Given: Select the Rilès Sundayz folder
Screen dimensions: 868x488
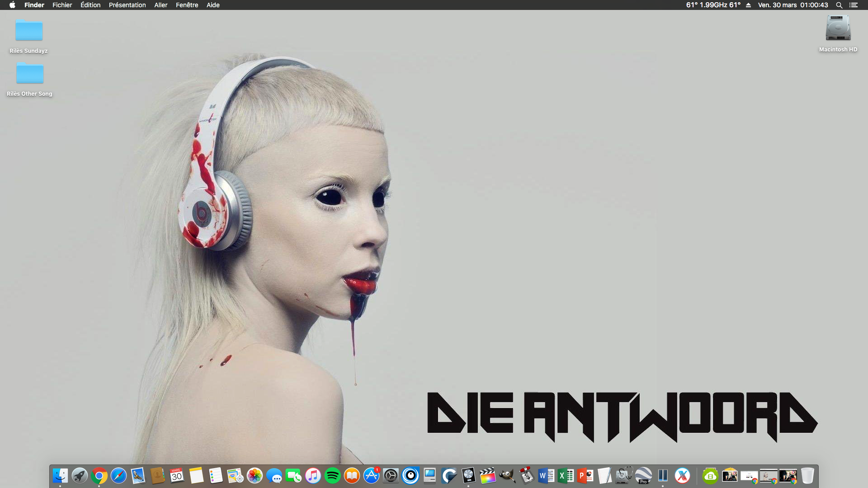Looking at the screenshot, I should (x=29, y=37).
